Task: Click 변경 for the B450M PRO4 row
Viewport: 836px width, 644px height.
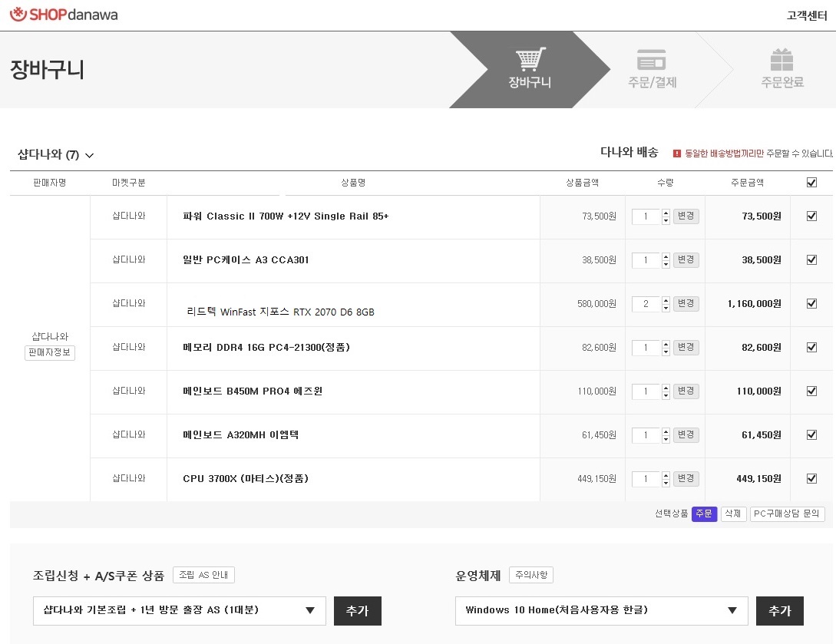Action: [686, 391]
